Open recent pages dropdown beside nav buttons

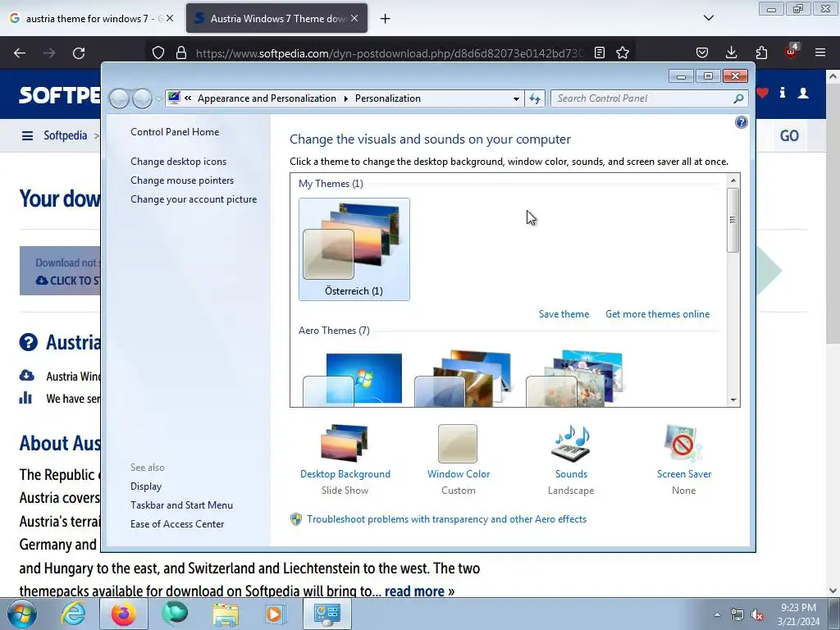tap(158, 99)
